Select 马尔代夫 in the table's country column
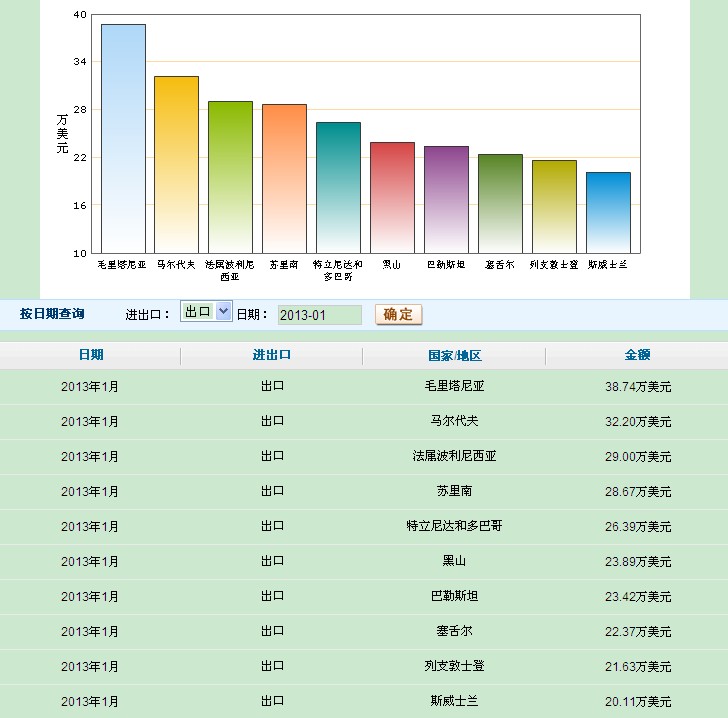 click(x=454, y=421)
